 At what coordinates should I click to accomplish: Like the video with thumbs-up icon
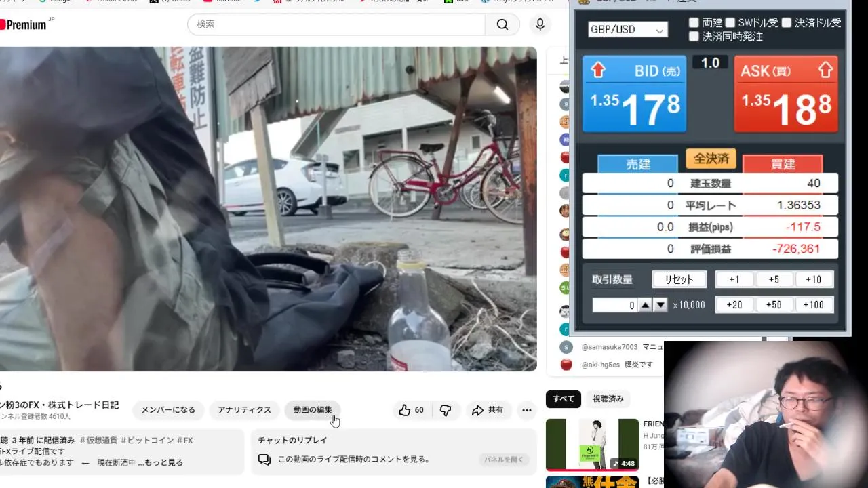412,410
